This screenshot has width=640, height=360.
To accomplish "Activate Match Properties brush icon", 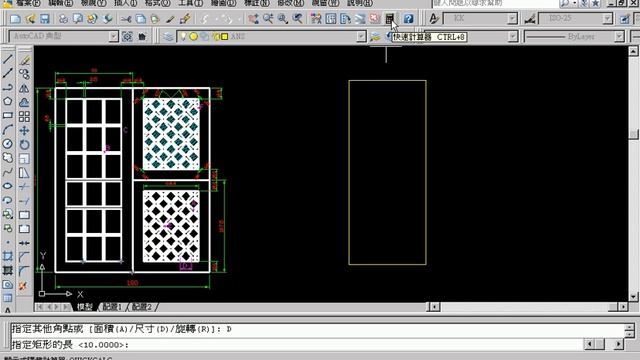I will point(170,18).
